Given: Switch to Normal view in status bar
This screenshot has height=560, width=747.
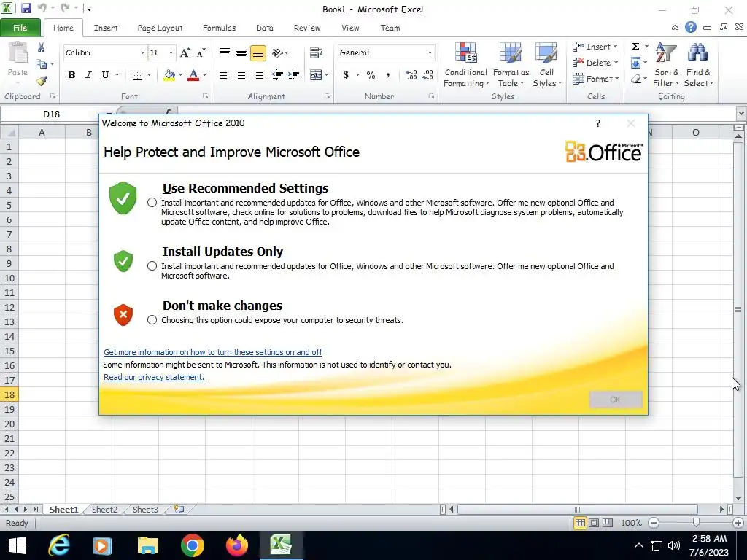Looking at the screenshot, I should 580,523.
